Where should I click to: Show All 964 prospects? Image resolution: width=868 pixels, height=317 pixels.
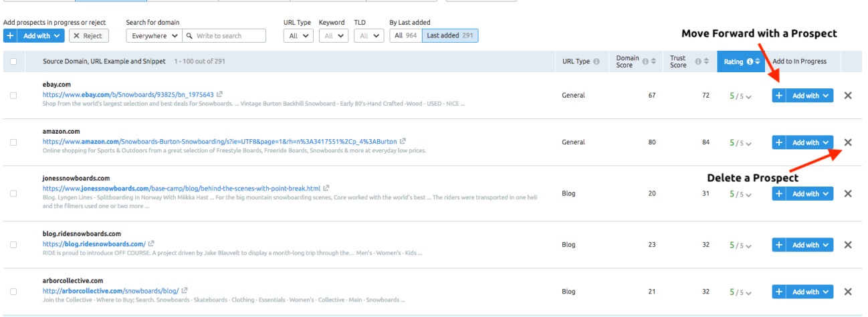tap(405, 35)
